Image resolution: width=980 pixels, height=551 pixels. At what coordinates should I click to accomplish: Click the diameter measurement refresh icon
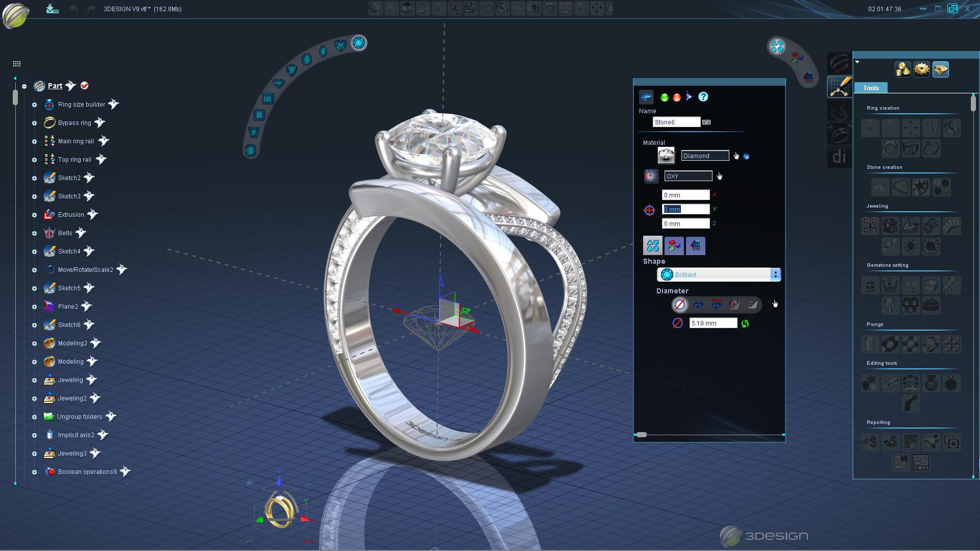click(745, 323)
